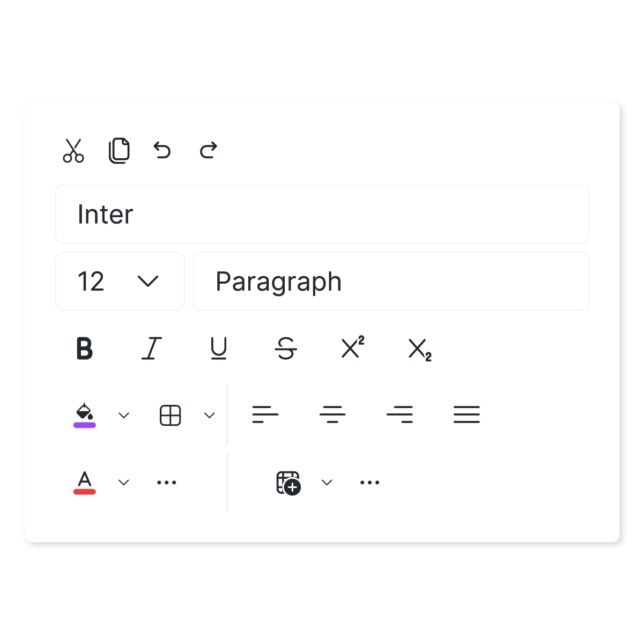Open the Paragraph style selector
Screen dimensions: 644x644
(x=391, y=282)
